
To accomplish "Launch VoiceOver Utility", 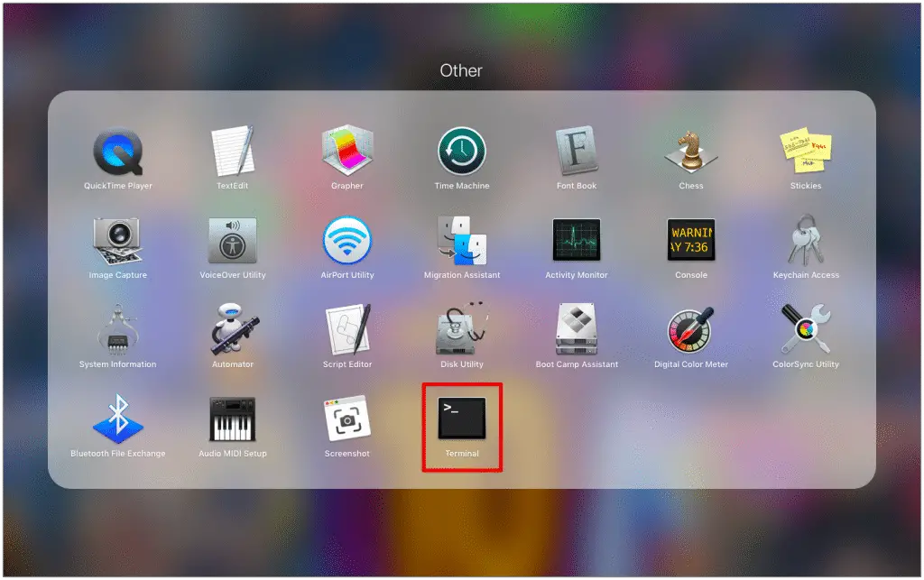I will (x=232, y=242).
